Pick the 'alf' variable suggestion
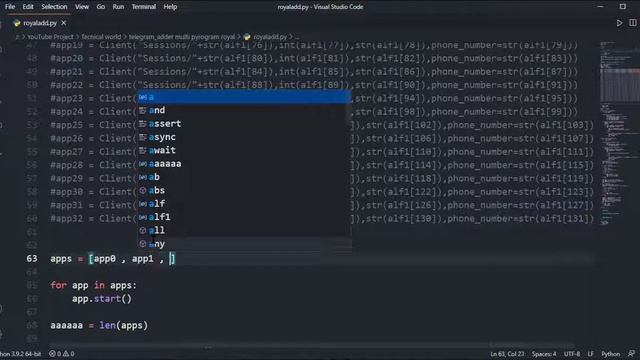 point(244,204)
